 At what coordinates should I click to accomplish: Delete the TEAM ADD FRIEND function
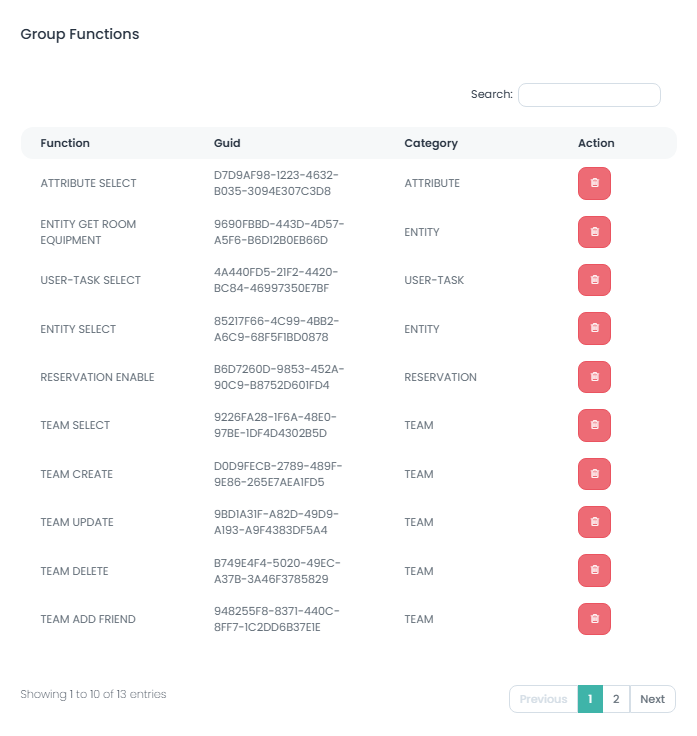pos(594,619)
